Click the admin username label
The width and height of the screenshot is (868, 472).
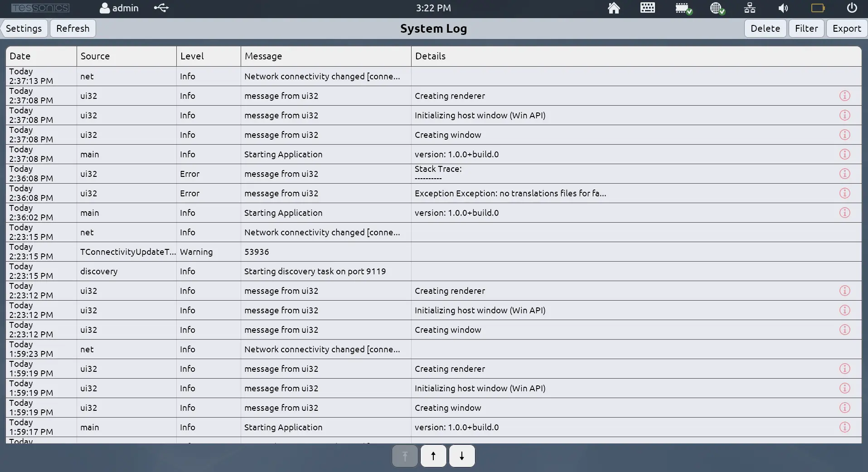tap(125, 8)
